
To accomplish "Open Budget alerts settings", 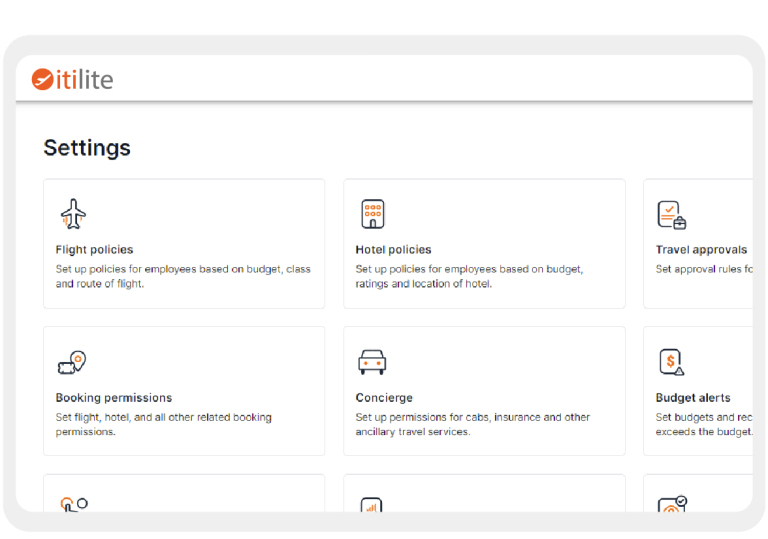I will [698, 391].
